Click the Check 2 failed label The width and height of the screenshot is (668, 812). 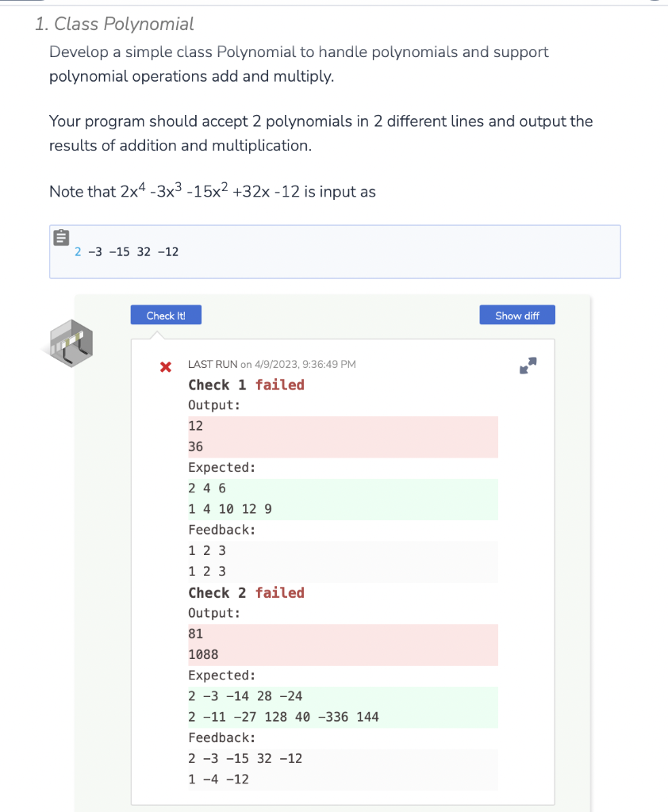pos(246,592)
